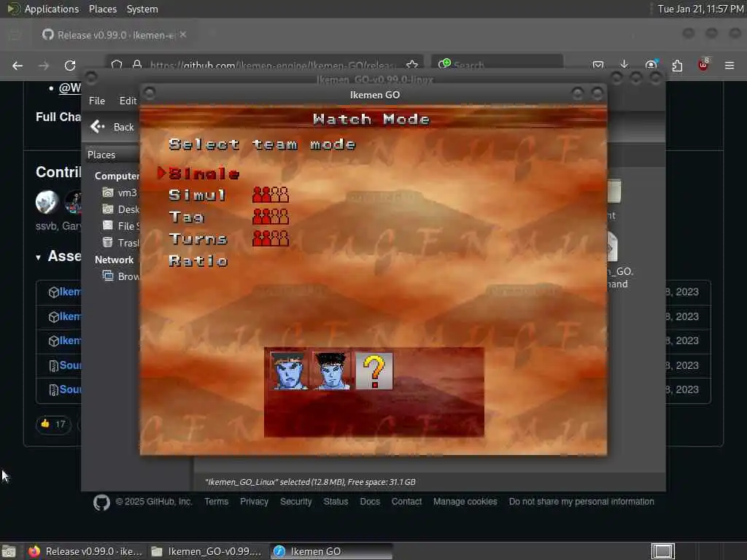Choose Simul team mode
Viewport: 747px width, 560px height.
tap(197, 195)
